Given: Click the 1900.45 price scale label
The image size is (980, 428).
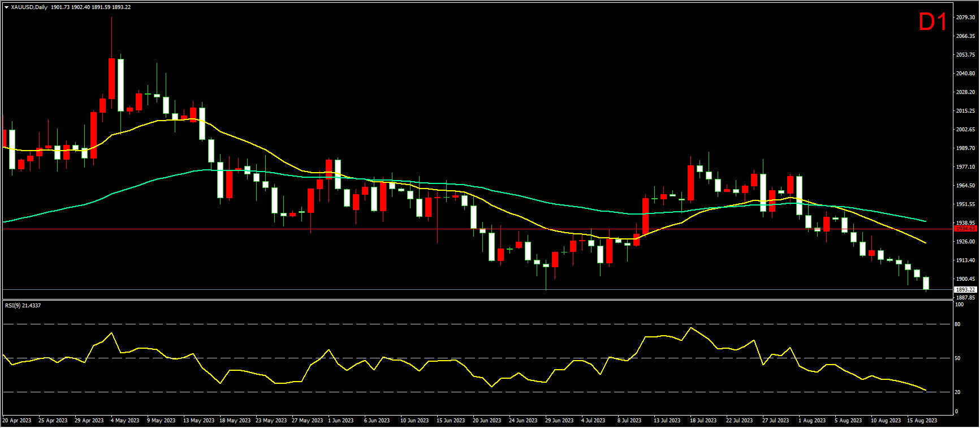Looking at the screenshot, I should pyautogui.click(x=965, y=279).
